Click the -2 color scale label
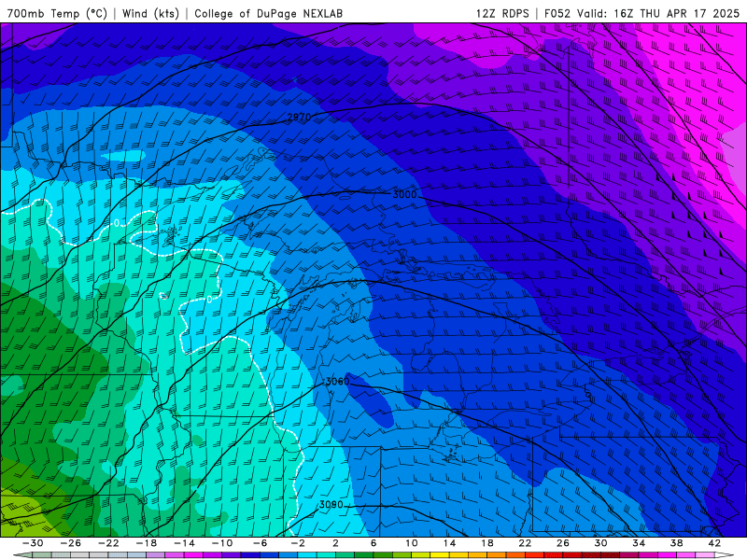 coord(297,543)
